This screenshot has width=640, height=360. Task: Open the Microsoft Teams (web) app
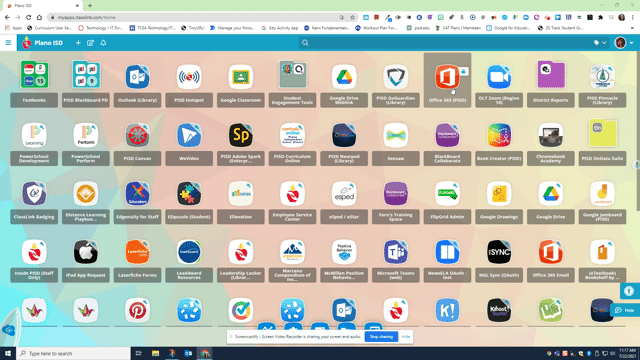tap(396, 259)
